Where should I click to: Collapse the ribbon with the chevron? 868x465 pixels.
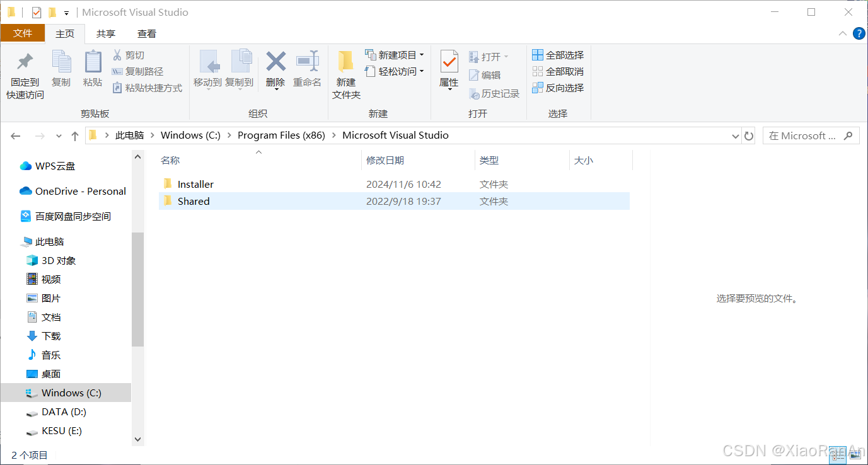pyautogui.click(x=843, y=33)
